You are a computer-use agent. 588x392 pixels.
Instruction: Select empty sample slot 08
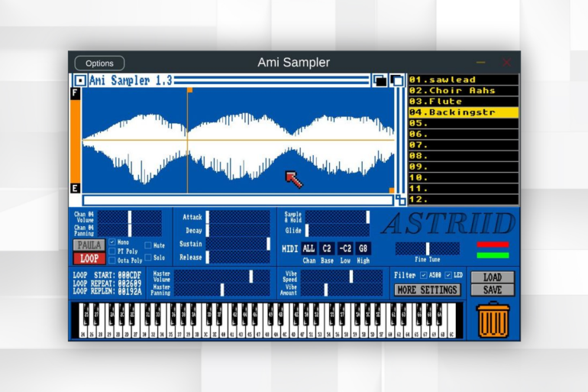[464, 156]
